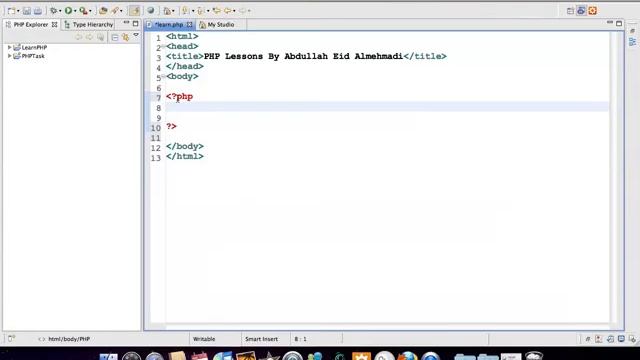
Task: Click the Writable status bar field
Action: click(x=204, y=339)
